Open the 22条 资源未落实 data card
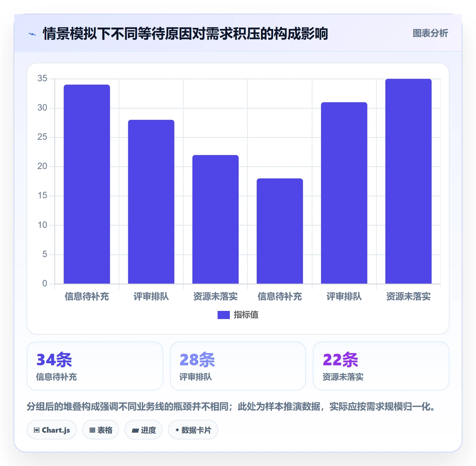This screenshot has height=466, width=476. pos(381,366)
